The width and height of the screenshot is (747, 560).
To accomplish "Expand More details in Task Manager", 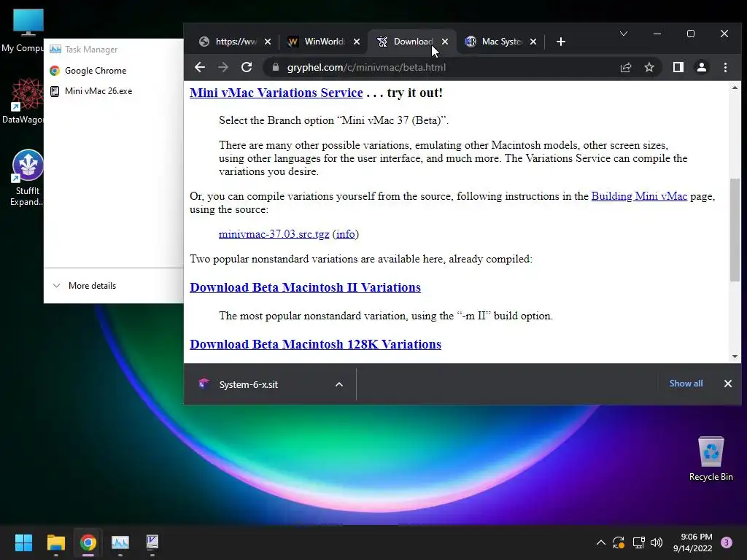I will [85, 286].
